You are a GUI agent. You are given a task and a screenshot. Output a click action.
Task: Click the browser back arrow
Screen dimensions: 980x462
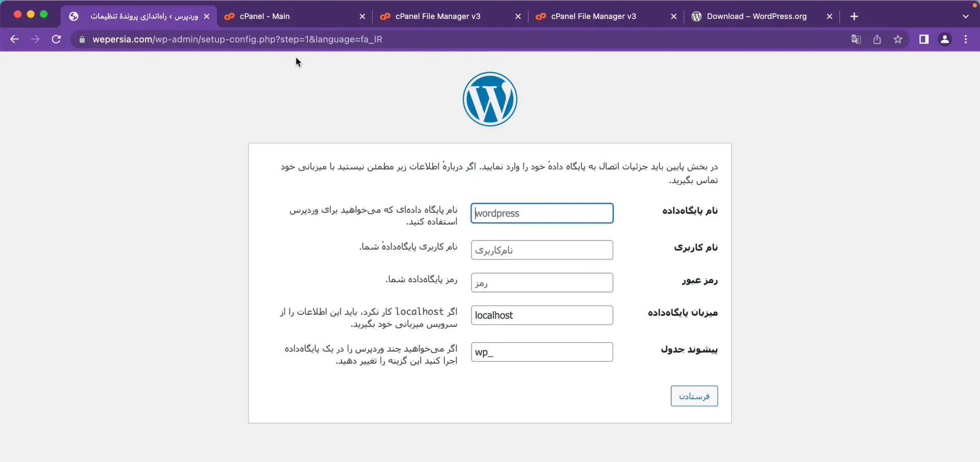(14, 39)
